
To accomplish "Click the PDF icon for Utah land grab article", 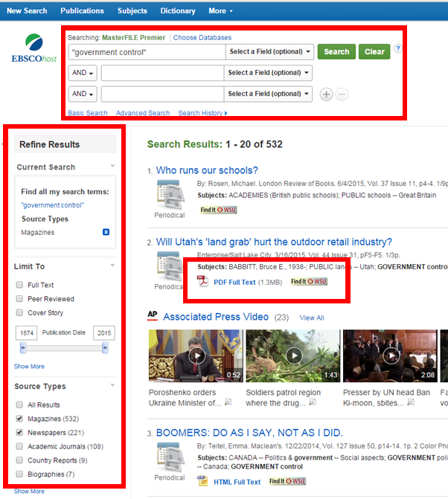I will 202,281.
